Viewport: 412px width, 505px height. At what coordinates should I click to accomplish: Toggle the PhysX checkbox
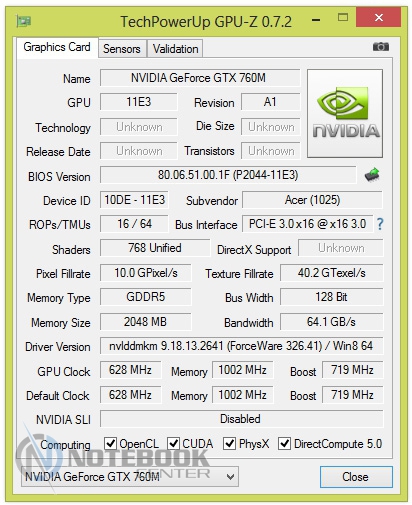coord(229,443)
